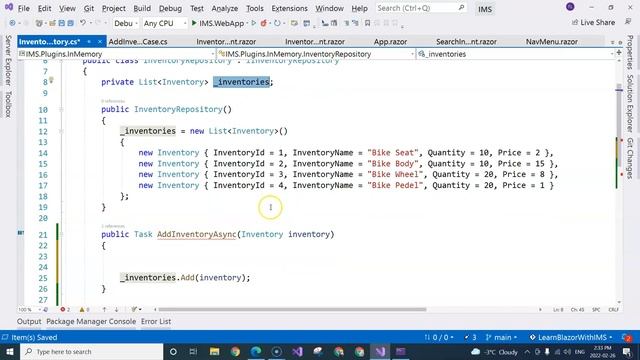Click the Start debugging IMS.WebApp play icon

coord(194,23)
